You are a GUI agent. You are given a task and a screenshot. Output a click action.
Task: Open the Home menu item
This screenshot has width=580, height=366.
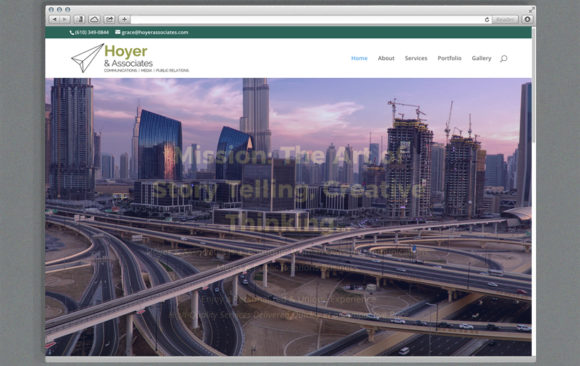(359, 58)
